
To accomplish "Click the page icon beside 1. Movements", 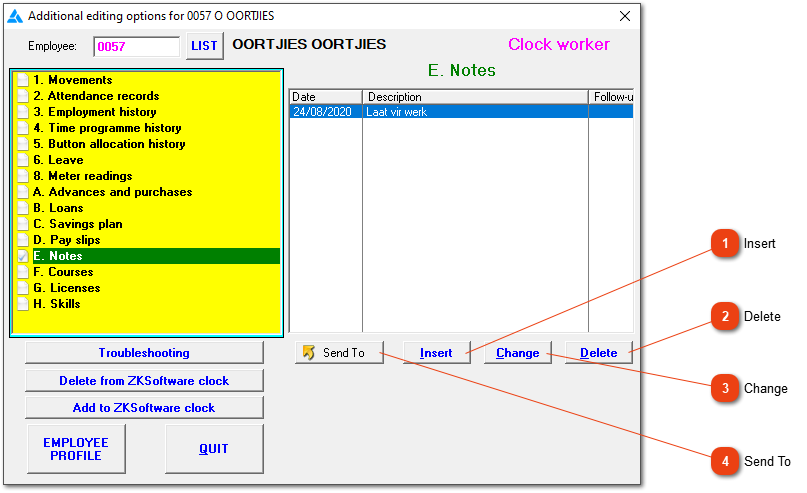I will [x=23, y=80].
